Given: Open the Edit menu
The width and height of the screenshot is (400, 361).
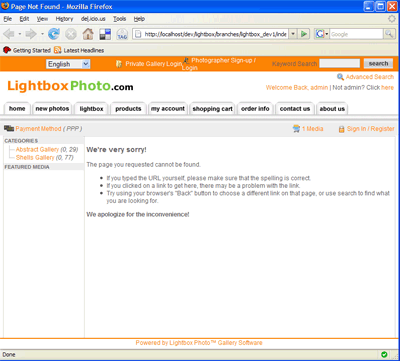Looking at the screenshot, I should pos(24,19).
